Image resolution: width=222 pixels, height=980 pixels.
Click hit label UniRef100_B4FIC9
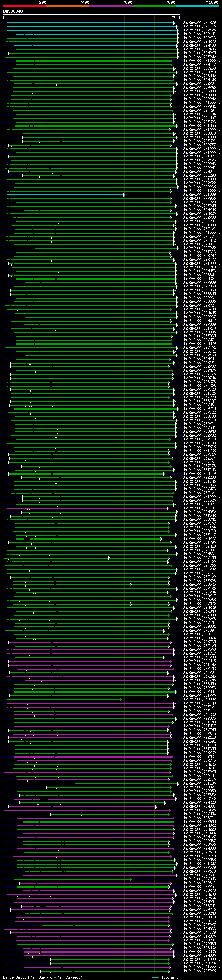[x=199, y=933]
